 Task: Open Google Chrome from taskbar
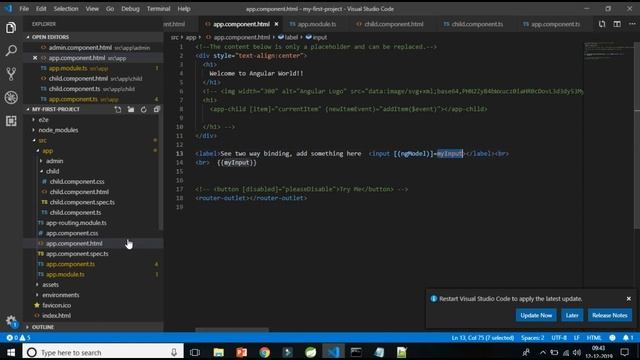[264, 352]
